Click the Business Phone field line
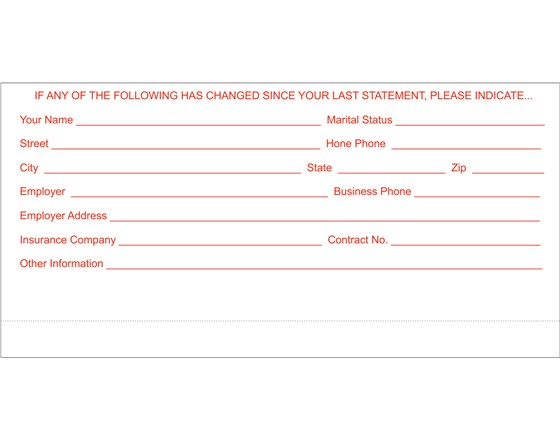Image resolution: width=560 pixels, height=440 pixels. click(477, 196)
